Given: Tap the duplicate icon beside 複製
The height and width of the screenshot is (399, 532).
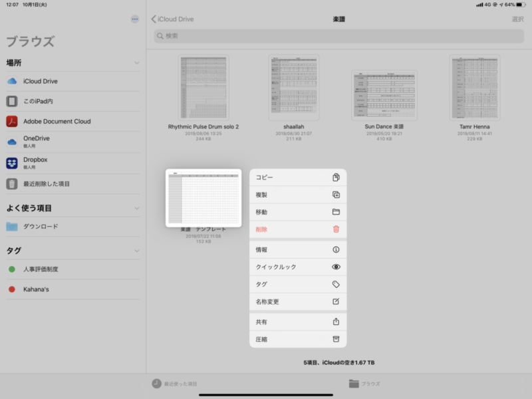Looking at the screenshot, I should coord(336,195).
